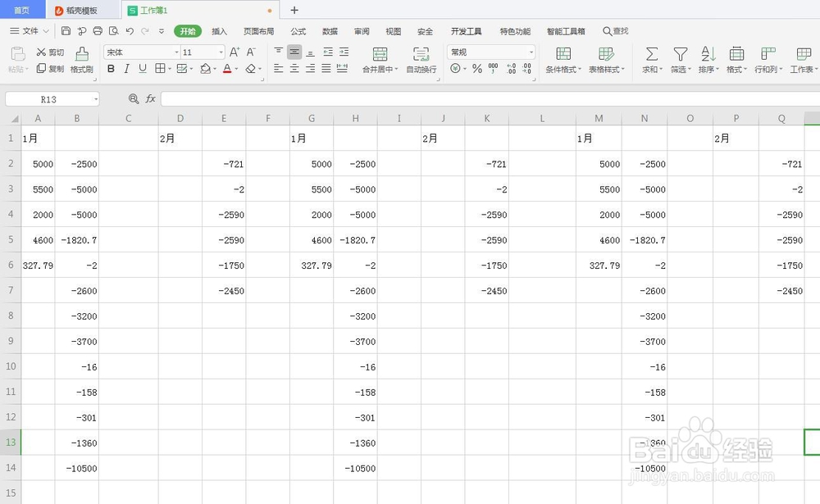
Task: Increase font size with A+ icon
Action: [235, 52]
